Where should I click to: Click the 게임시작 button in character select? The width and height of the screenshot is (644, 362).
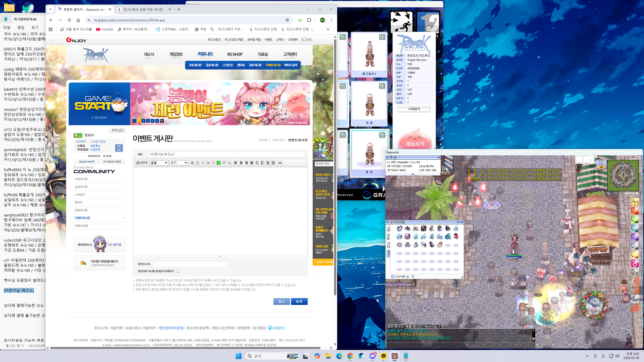click(415, 144)
